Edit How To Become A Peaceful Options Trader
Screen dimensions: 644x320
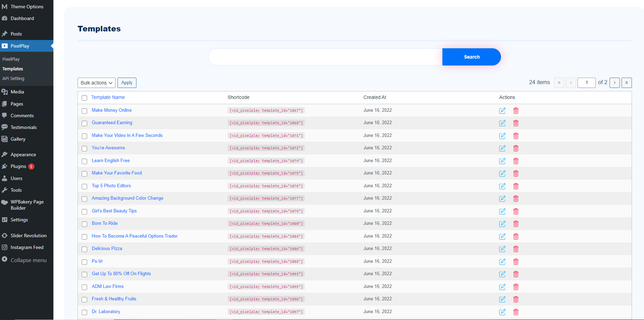tap(502, 237)
